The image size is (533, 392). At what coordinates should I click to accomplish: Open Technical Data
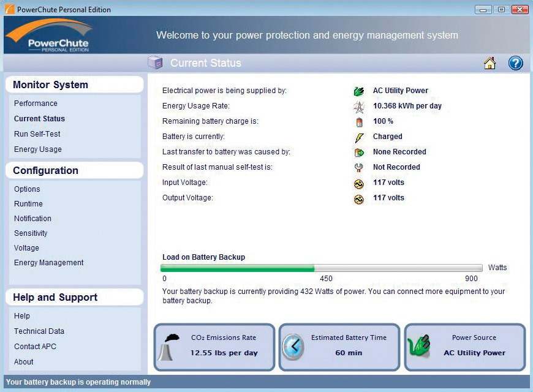click(39, 331)
